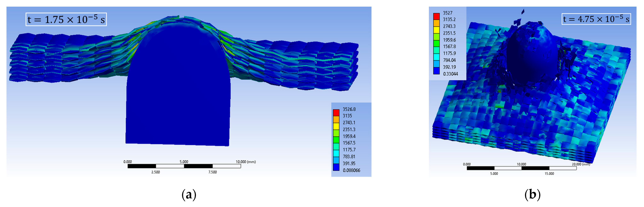
Task: Click the left panel scale bar
Action: point(184,166)
